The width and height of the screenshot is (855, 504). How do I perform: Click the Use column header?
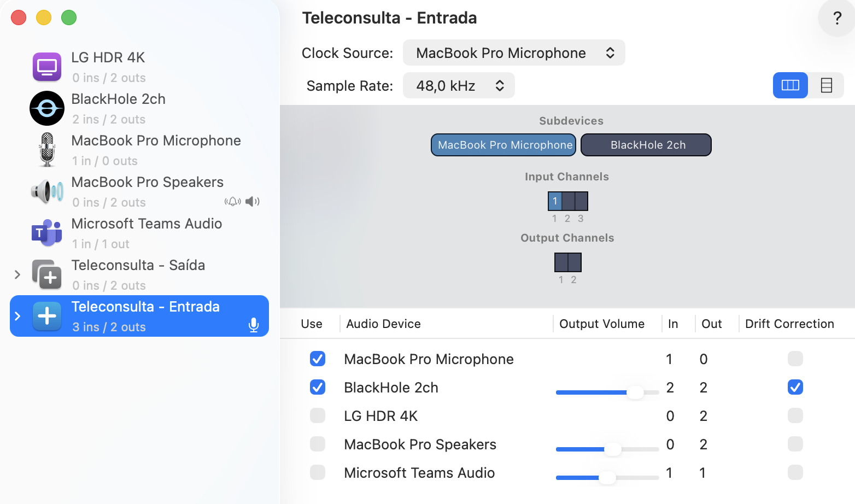(x=312, y=324)
